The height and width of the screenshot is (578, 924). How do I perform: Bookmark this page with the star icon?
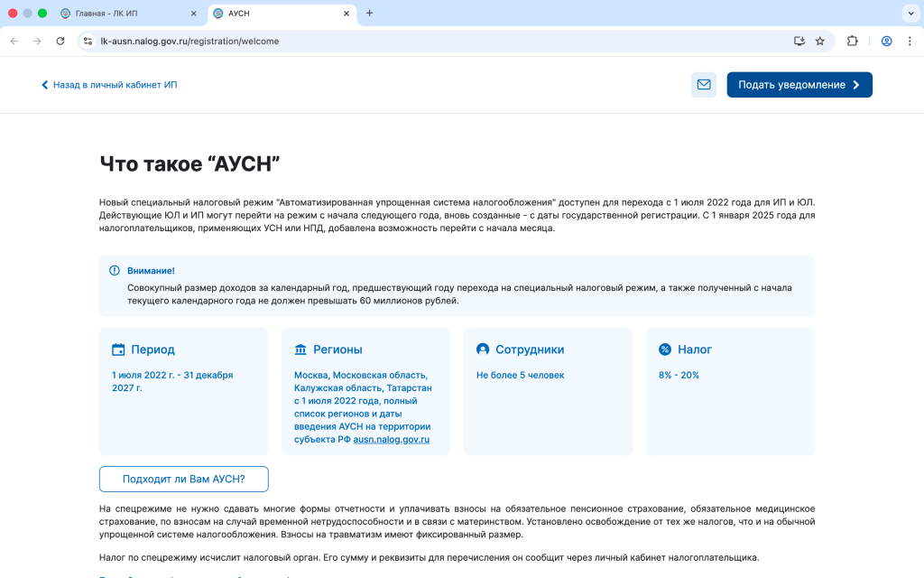click(820, 41)
